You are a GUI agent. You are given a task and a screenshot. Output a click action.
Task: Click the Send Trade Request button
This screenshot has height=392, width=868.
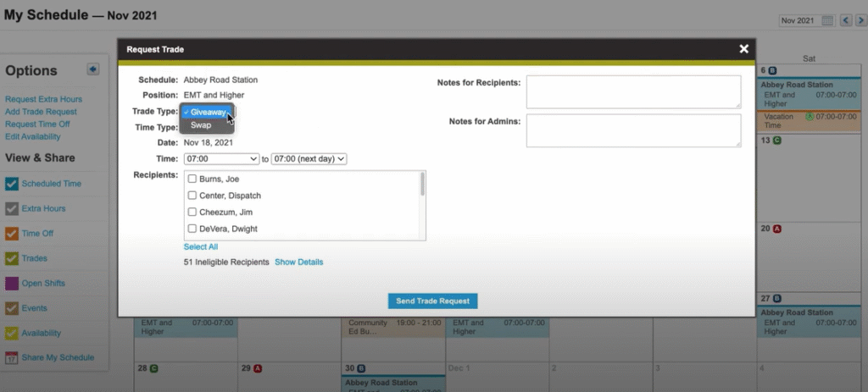coord(432,301)
